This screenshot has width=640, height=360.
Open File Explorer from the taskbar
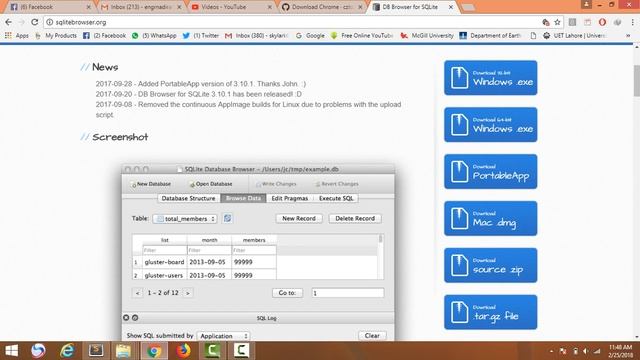tap(123, 351)
